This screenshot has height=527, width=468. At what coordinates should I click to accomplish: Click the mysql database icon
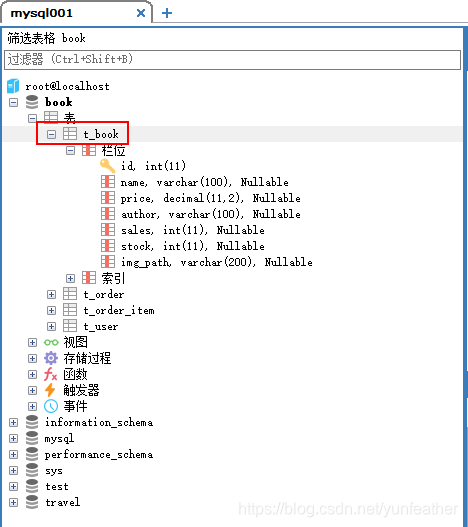(x=32, y=438)
